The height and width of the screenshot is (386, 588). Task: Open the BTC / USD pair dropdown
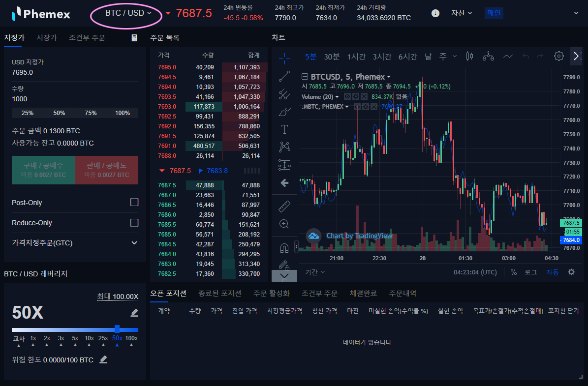[x=128, y=13]
